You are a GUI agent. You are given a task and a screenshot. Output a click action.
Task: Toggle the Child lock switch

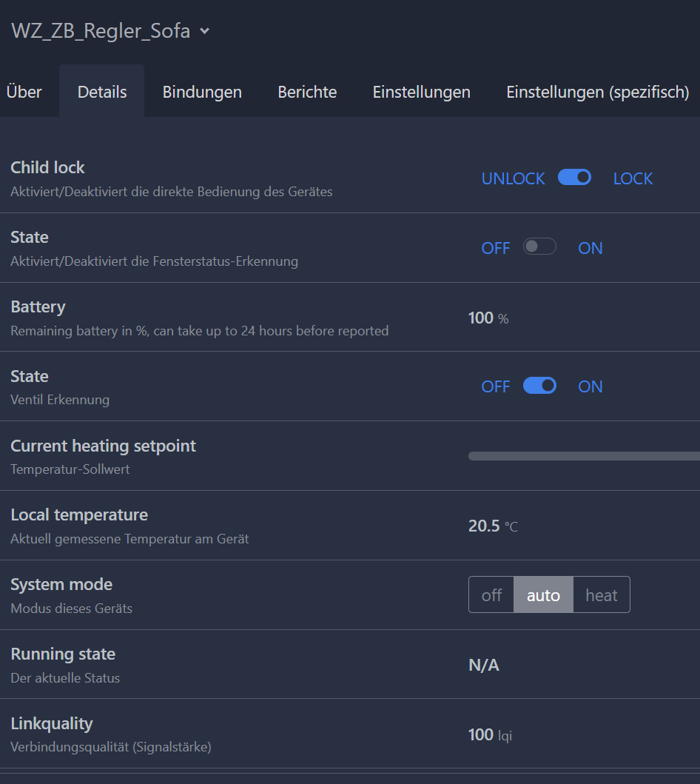(574, 178)
